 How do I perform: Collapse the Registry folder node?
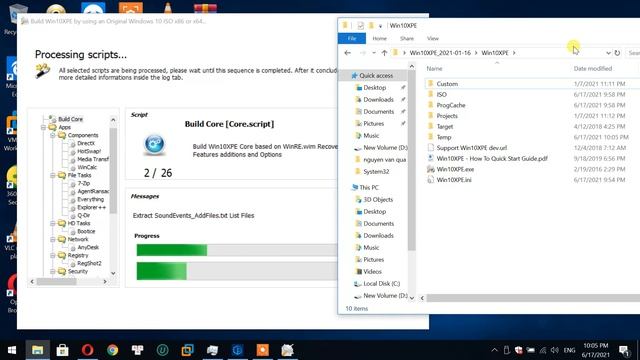click(53, 255)
